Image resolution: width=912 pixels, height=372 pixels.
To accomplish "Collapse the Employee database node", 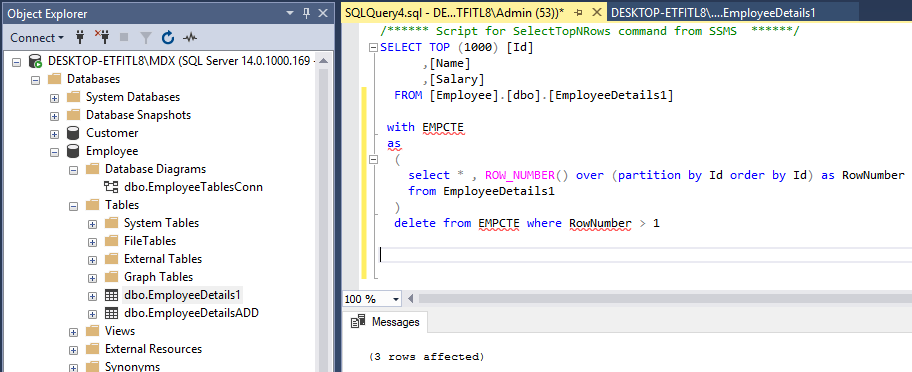I will [54, 151].
